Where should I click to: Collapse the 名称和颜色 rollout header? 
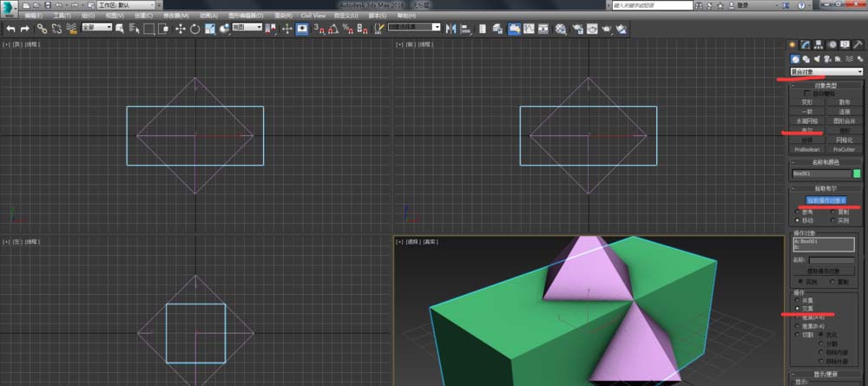click(826, 162)
